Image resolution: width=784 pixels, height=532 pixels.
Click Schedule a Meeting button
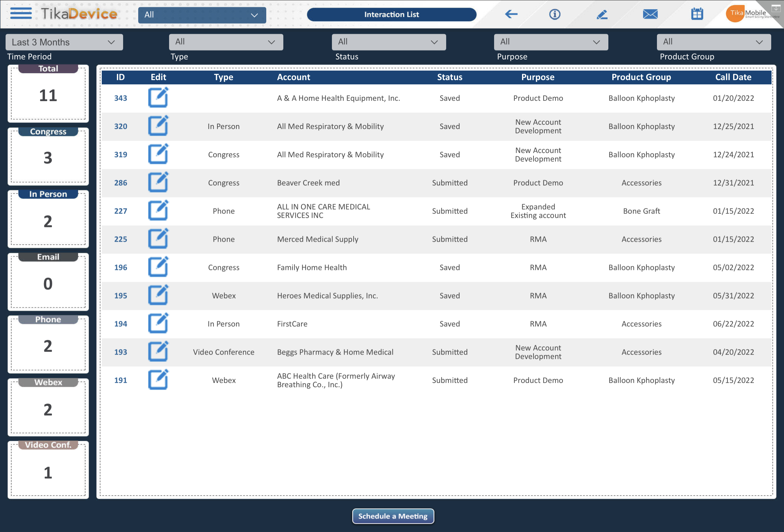[393, 516]
